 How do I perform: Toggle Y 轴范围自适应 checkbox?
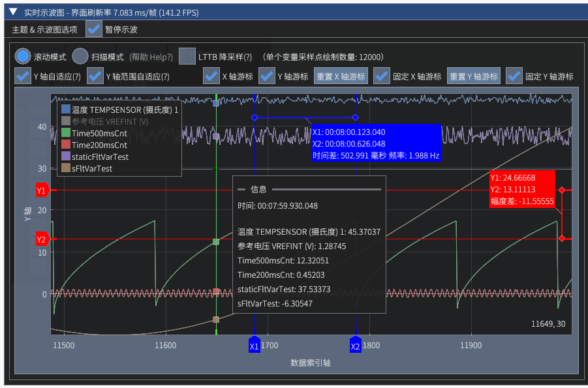pyautogui.click(x=96, y=76)
